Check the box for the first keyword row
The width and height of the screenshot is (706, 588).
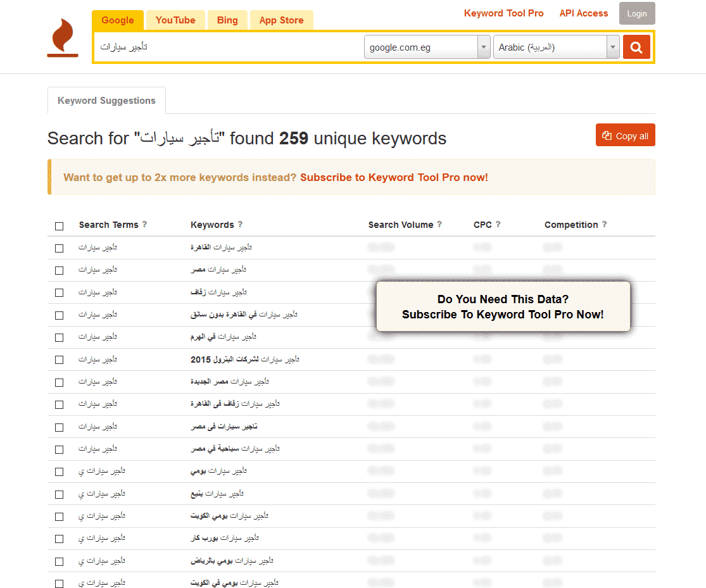59,248
